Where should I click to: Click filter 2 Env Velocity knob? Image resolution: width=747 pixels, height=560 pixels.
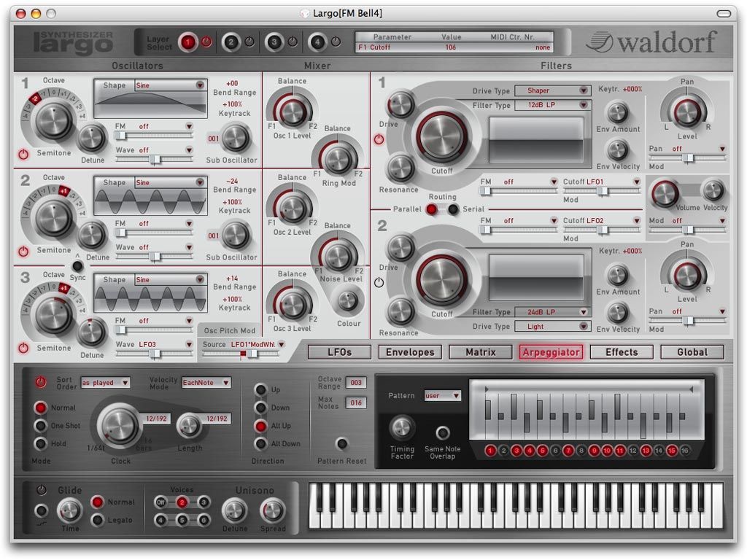pyautogui.click(x=618, y=313)
